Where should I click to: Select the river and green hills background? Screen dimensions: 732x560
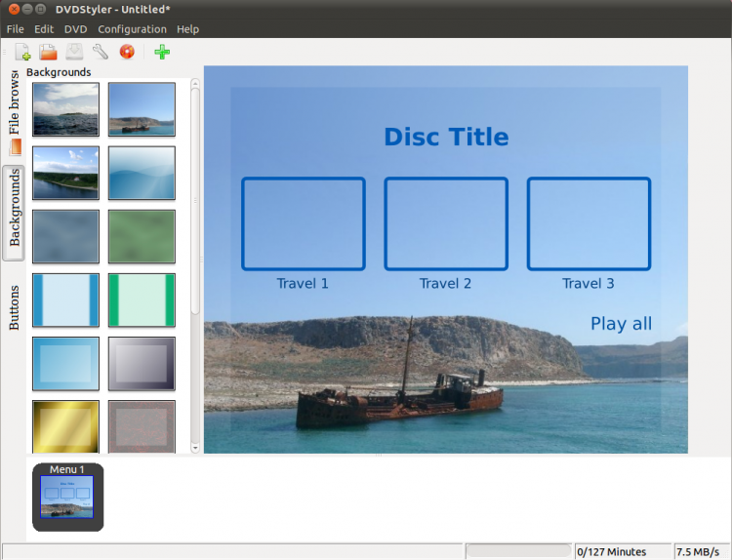pos(65,173)
